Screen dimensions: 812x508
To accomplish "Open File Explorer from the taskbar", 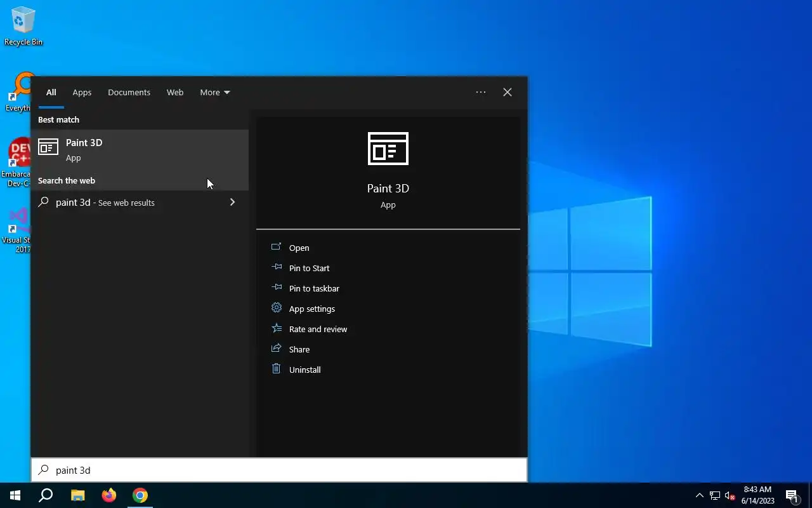I will click(77, 495).
